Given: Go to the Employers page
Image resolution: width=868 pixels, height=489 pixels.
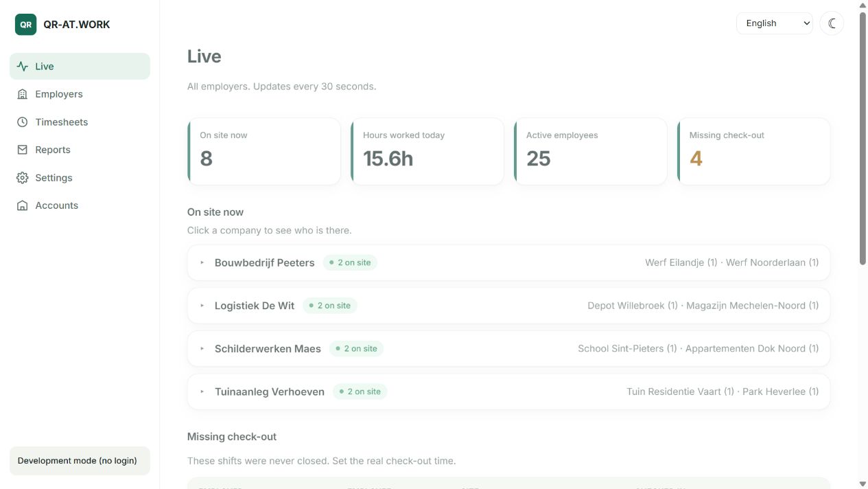Looking at the screenshot, I should (x=80, y=94).
